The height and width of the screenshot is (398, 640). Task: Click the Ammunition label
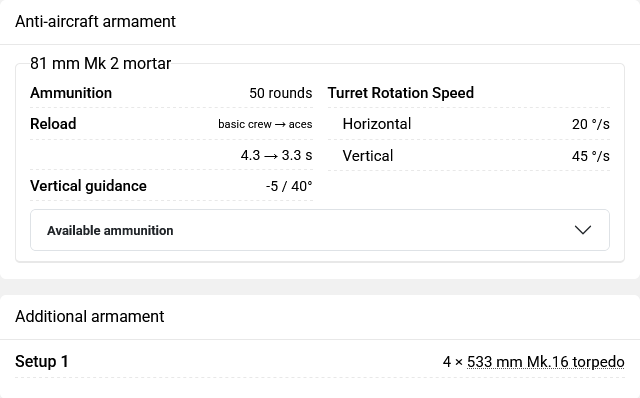click(x=71, y=93)
